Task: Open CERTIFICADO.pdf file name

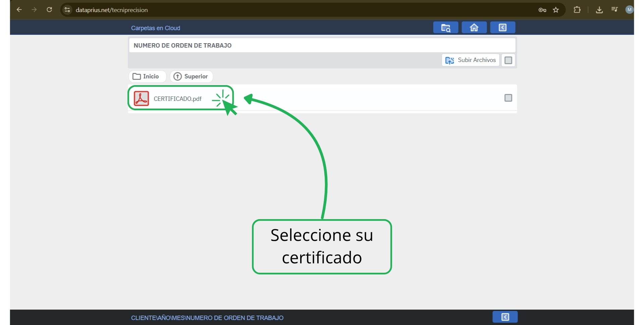Action: [x=177, y=99]
